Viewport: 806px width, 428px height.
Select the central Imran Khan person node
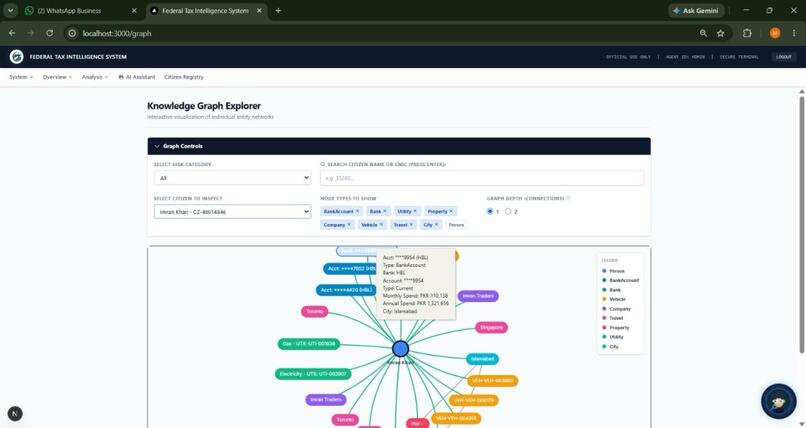400,349
